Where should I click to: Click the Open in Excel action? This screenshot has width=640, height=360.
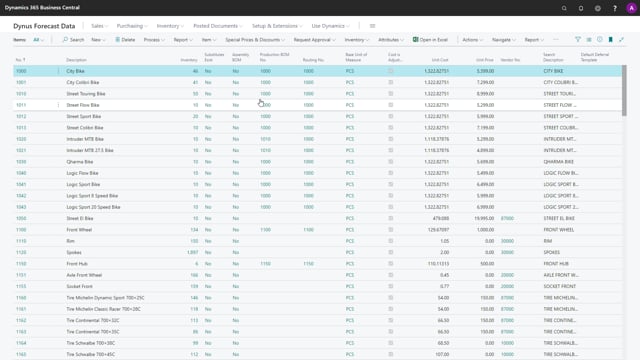click(x=430, y=40)
